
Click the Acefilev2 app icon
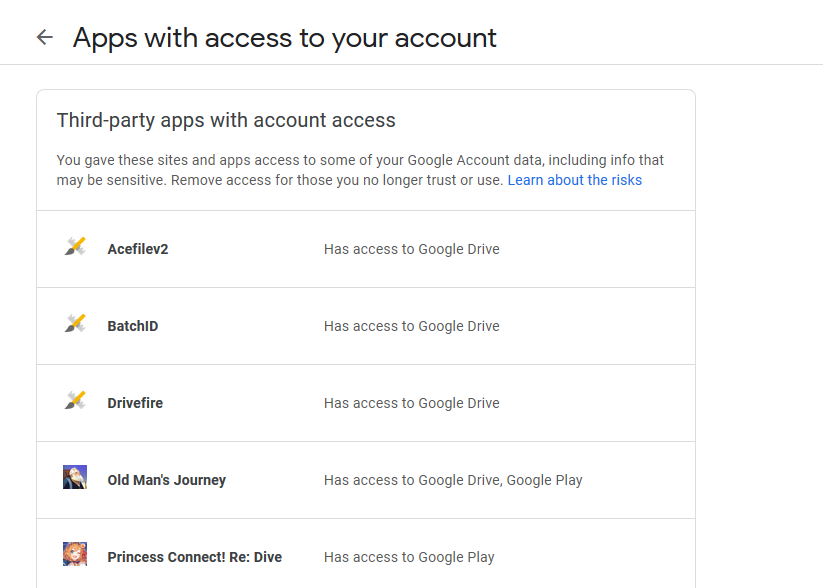pyautogui.click(x=75, y=246)
